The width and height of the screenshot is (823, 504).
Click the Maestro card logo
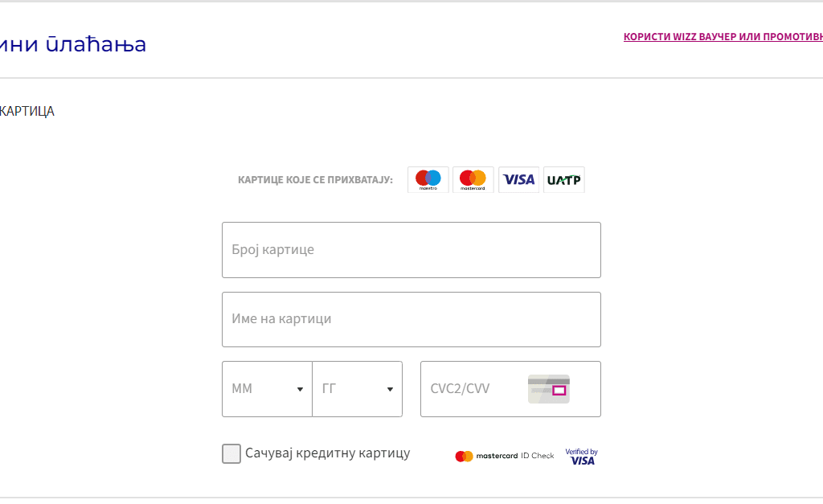click(x=428, y=180)
